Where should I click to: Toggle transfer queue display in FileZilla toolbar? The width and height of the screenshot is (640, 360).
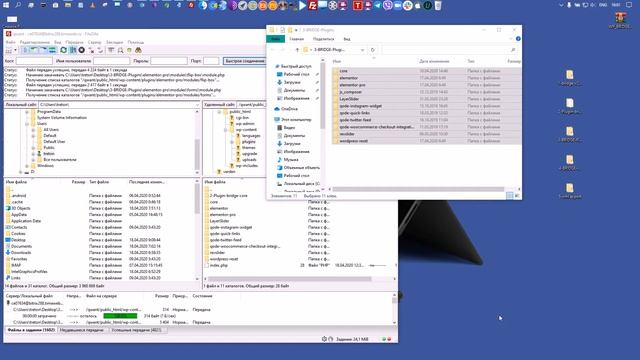click(52, 50)
